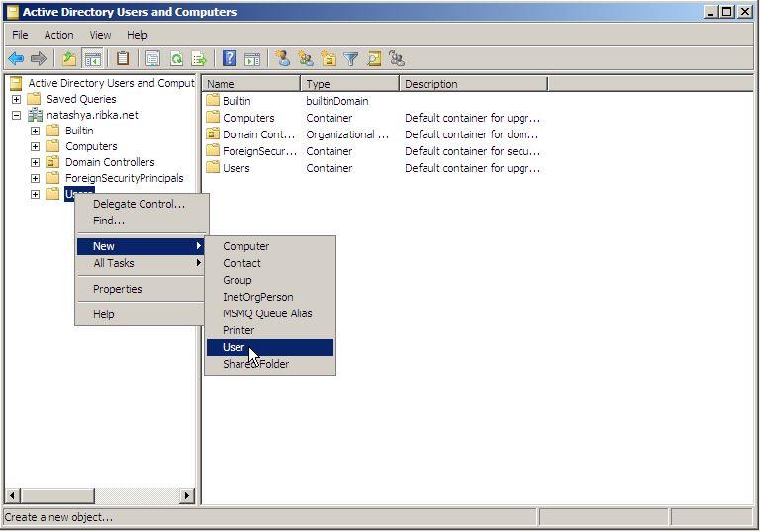Collapse the natashya.ribka.net domain node

(x=16, y=115)
